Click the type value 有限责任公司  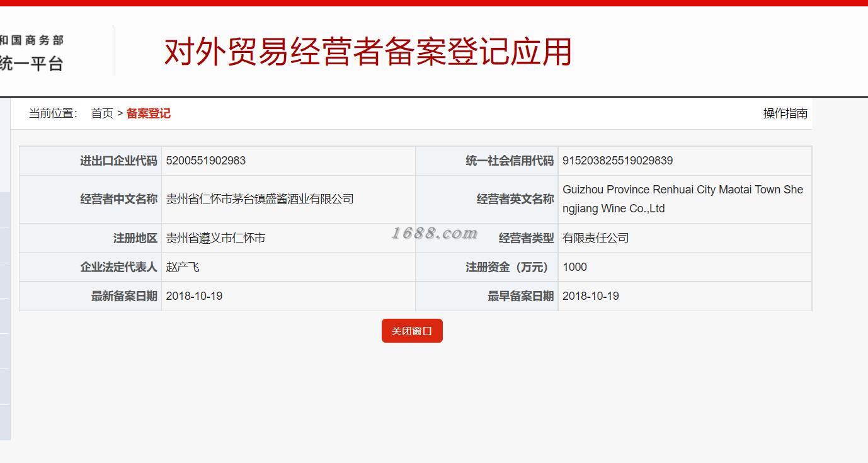(596, 238)
